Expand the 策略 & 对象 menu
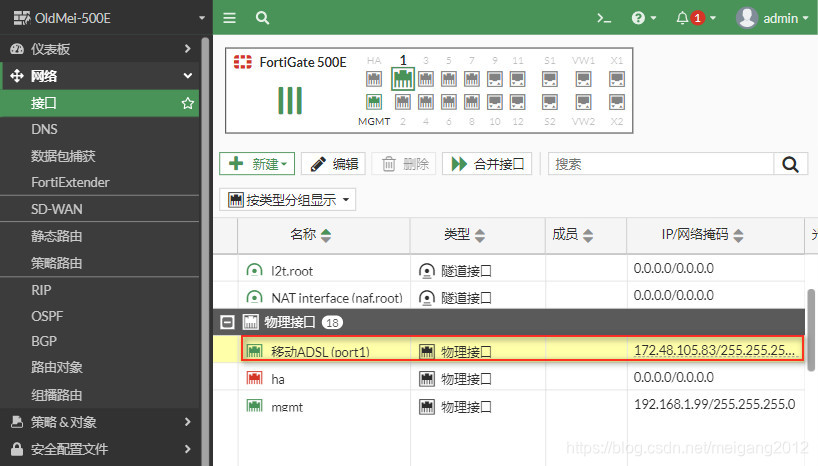Screen dimensions: 818x466 100,422
